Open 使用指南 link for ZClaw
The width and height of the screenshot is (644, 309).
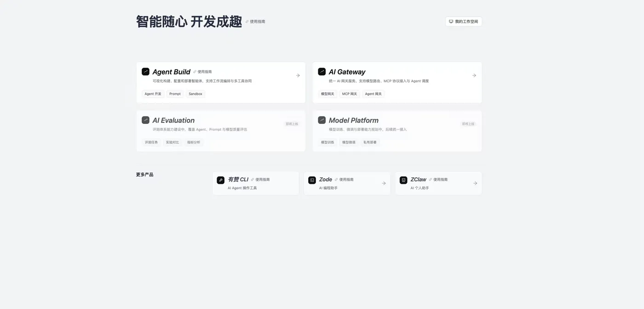(x=438, y=180)
